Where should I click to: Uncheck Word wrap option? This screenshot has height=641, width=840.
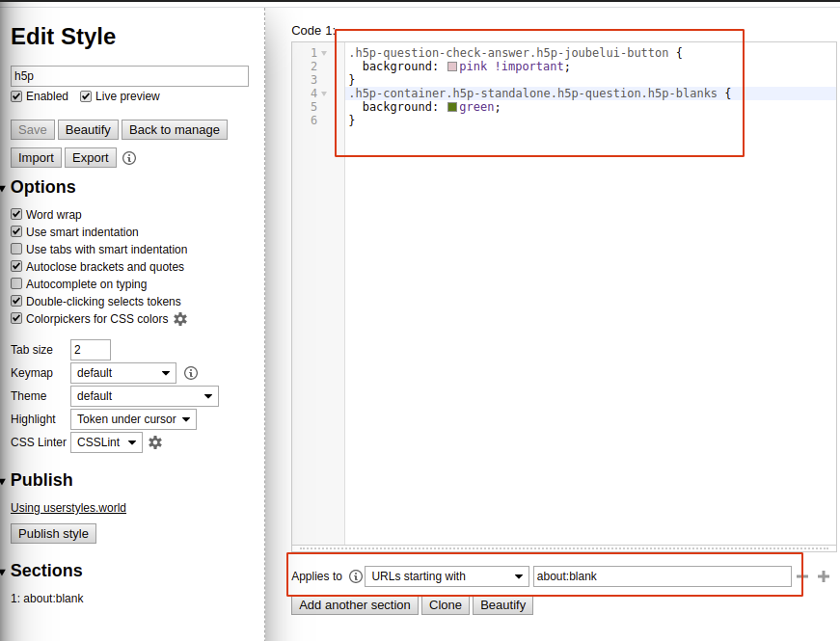point(16,214)
